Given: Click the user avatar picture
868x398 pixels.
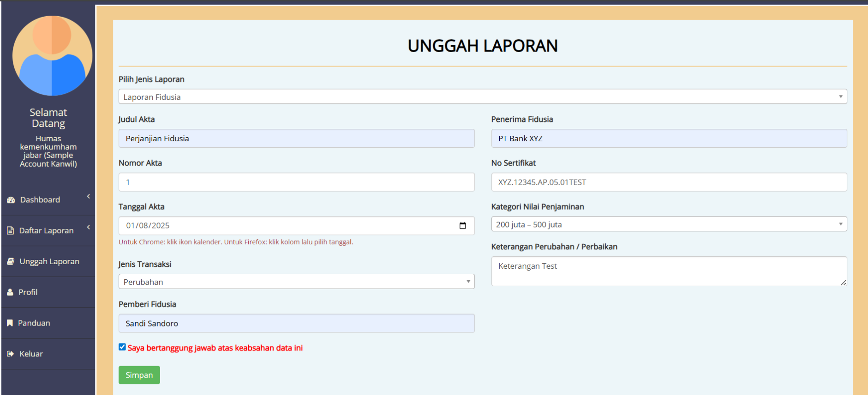Looking at the screenshot, I should (x=52, y=56).
